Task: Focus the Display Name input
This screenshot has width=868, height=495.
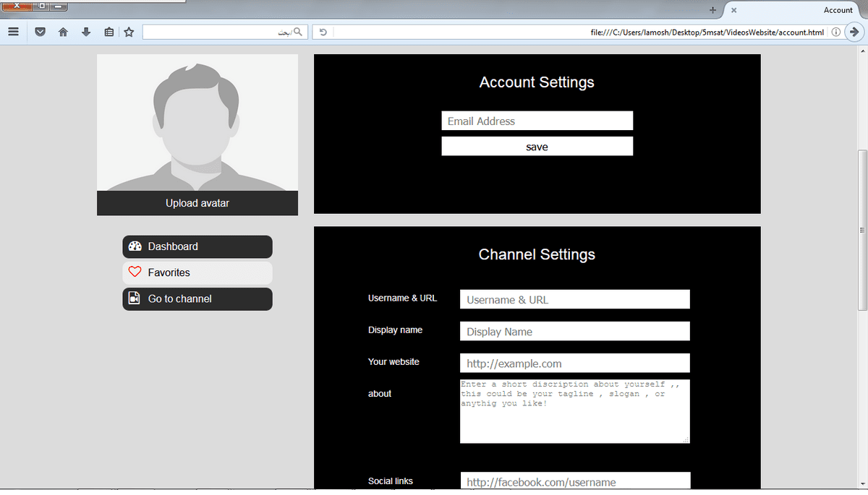Action: coord(574,332)
